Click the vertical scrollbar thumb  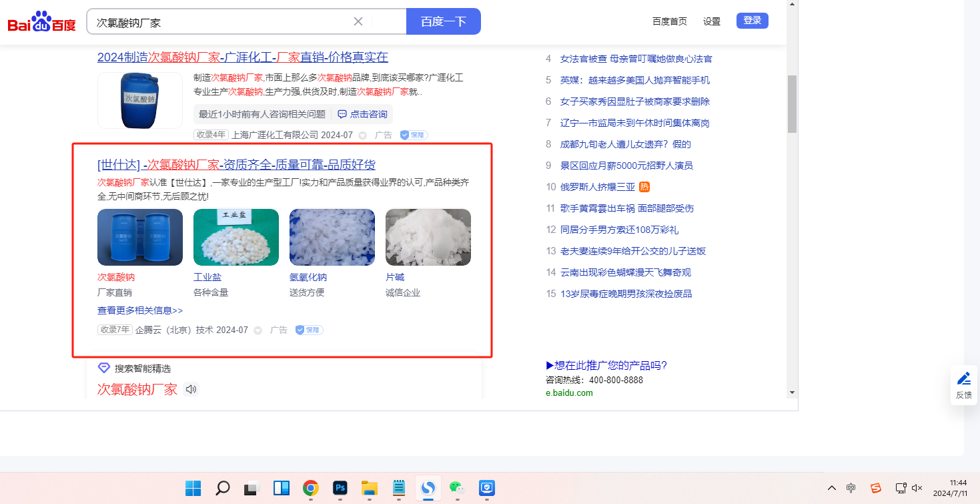tap(793, 104)
